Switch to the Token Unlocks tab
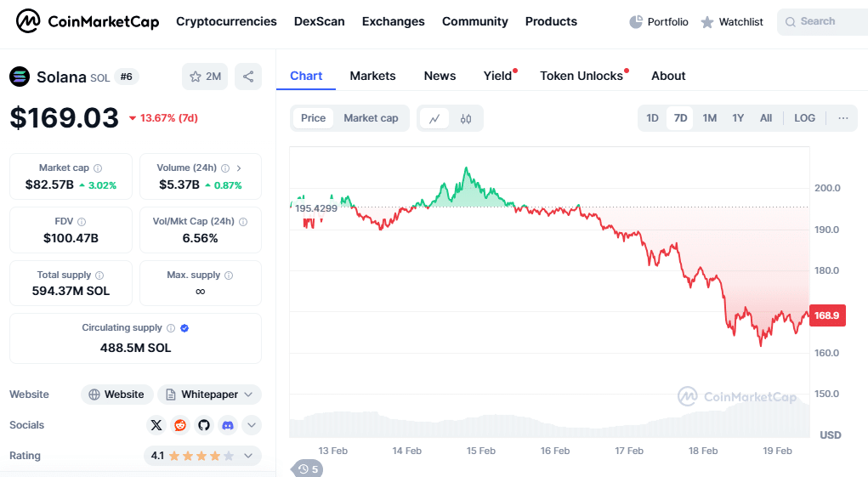The image size is (868, 477). (582, 76)
